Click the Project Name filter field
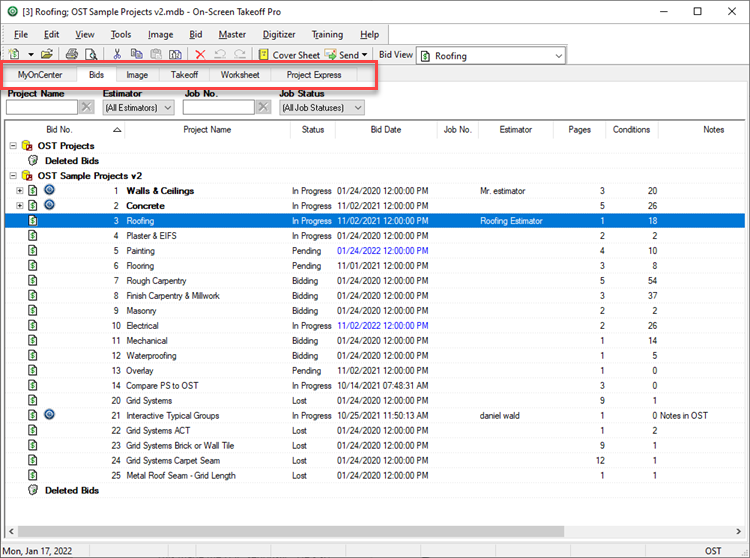 (42, 108)
